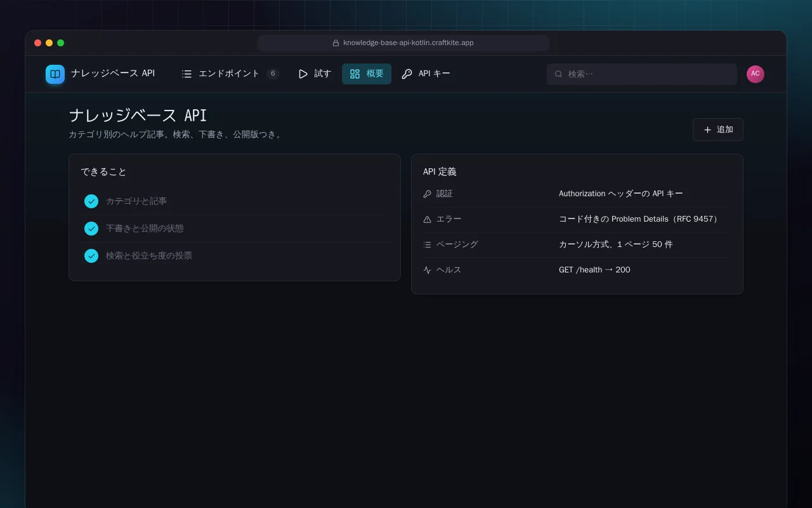Open the AC user avatar
Viewport: 812px width, 508px height.
(x=755, y=74)
